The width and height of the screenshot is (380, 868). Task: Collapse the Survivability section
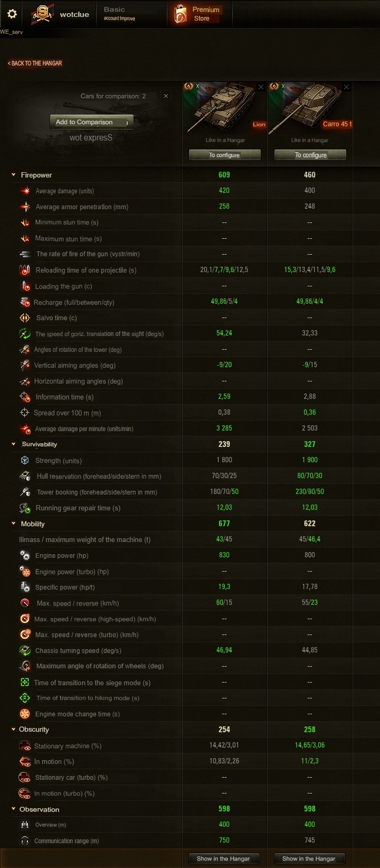click(14, 444)
